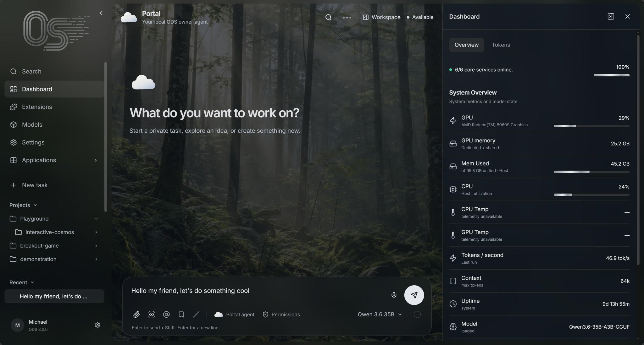Screen dimensions: 644x345
Task: Collapse the Projects section
Action: [23, 205]
